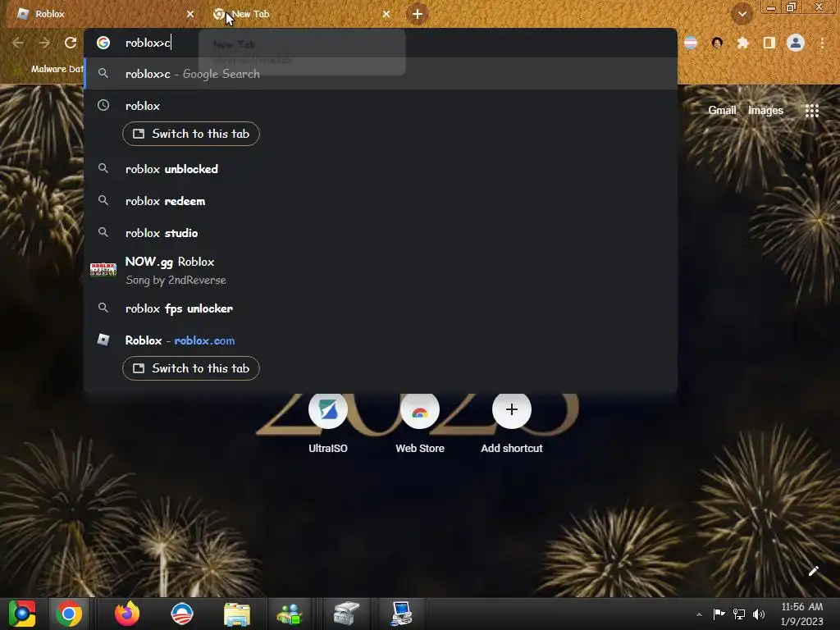Click the Chrome taskbar icon
This screenshot has height=630, width=840.
69,614
